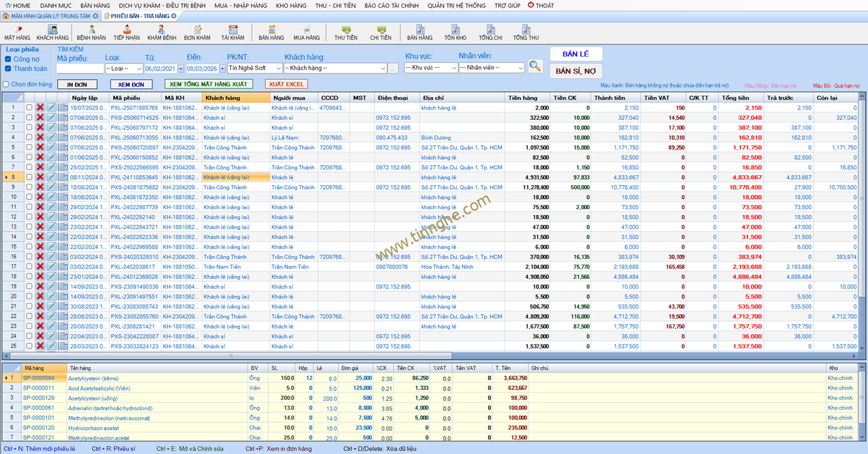This screenshot has width=868, height=454.
Task: Click the XUẤT EXCEL button
Action: coord(286,84)
